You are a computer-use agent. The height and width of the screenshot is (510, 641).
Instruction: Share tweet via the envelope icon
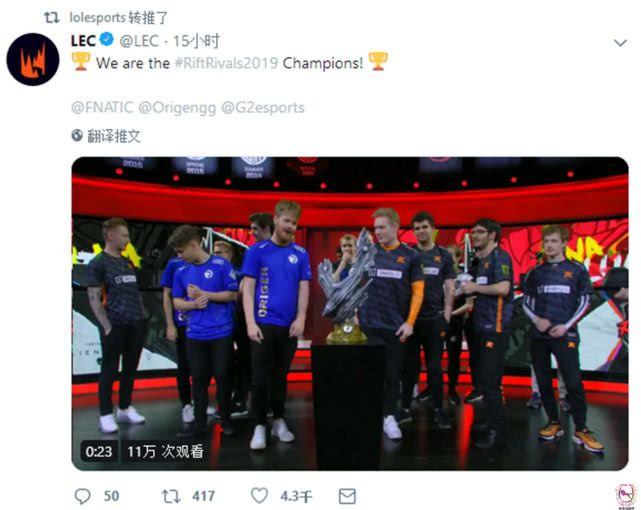click(x=347, y=496)
